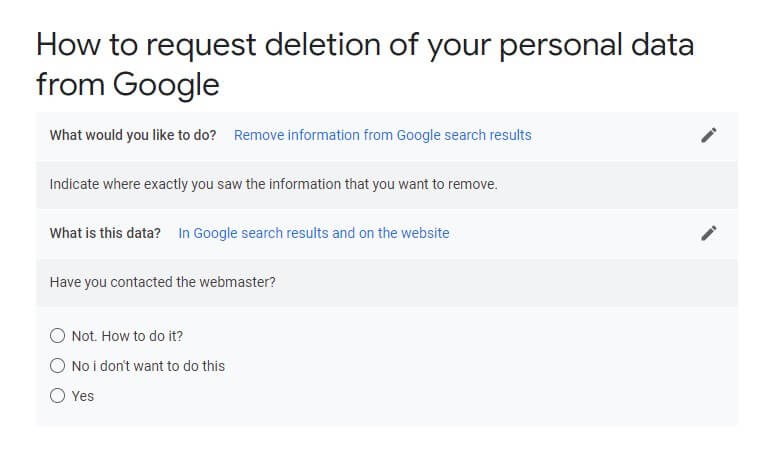778x455 pixels.
Task: Click the pencil icon beside "What is this data?"
Action: pyautogui.click(x=709, y=233)
